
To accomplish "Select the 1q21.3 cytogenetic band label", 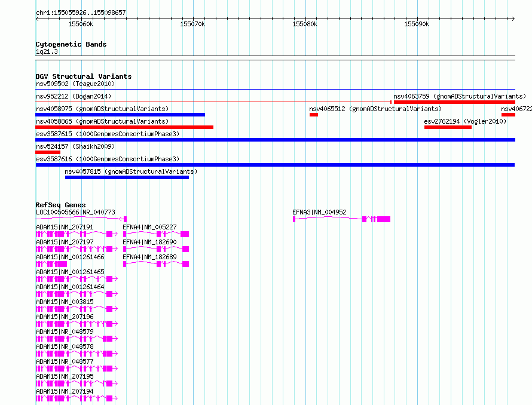I will [x=47, y=51].
